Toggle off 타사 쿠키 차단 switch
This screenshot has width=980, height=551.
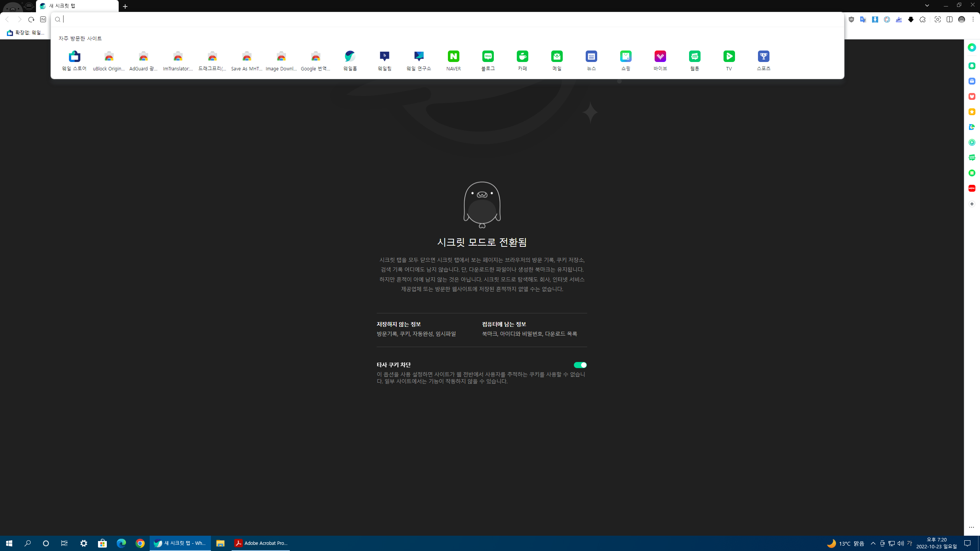tap(580, 365)
